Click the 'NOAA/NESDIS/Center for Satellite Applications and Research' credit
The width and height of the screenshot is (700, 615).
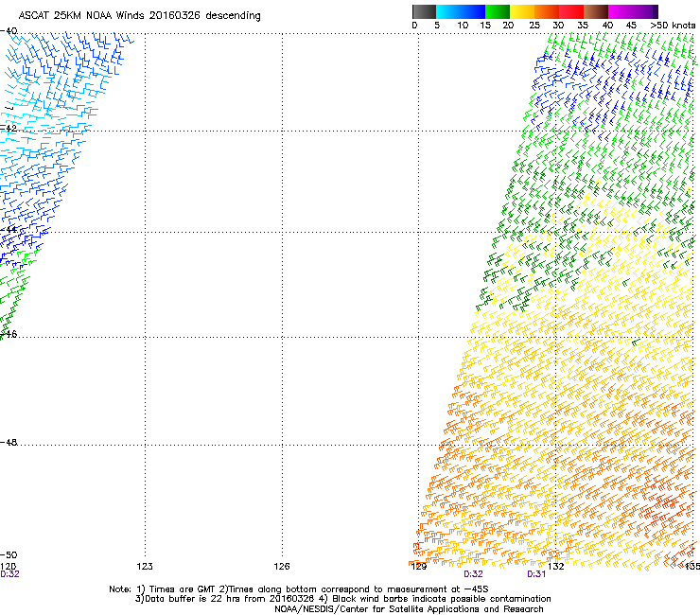pyautogui.click(x=409, y=609)
